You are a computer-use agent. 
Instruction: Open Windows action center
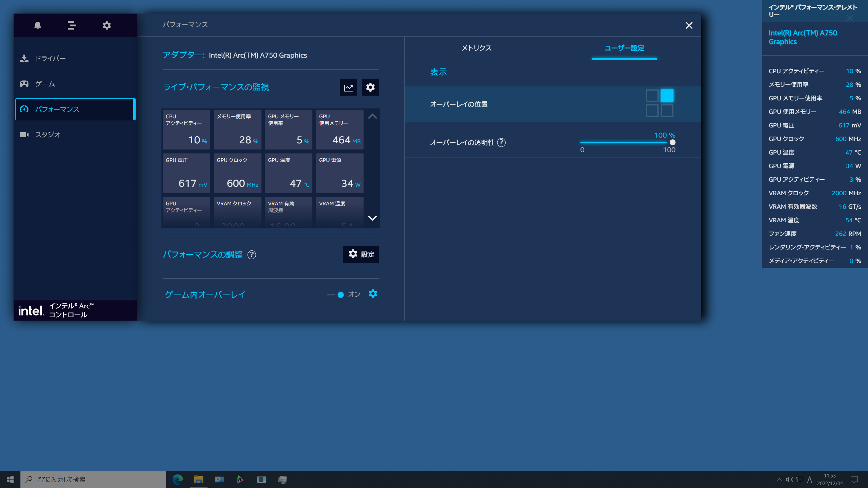click(854, 480)
